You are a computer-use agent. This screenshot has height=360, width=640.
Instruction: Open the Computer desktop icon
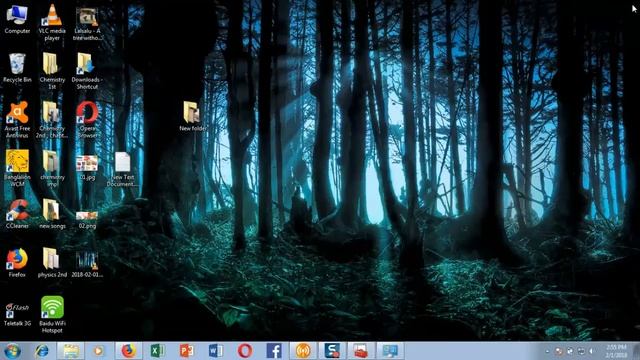pos(17,20)
